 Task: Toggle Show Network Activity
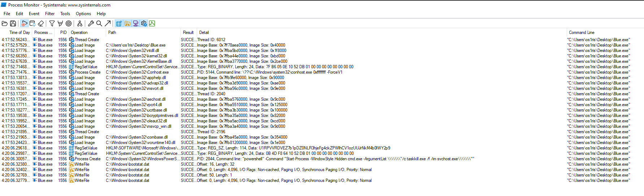(x=135, y=23)
